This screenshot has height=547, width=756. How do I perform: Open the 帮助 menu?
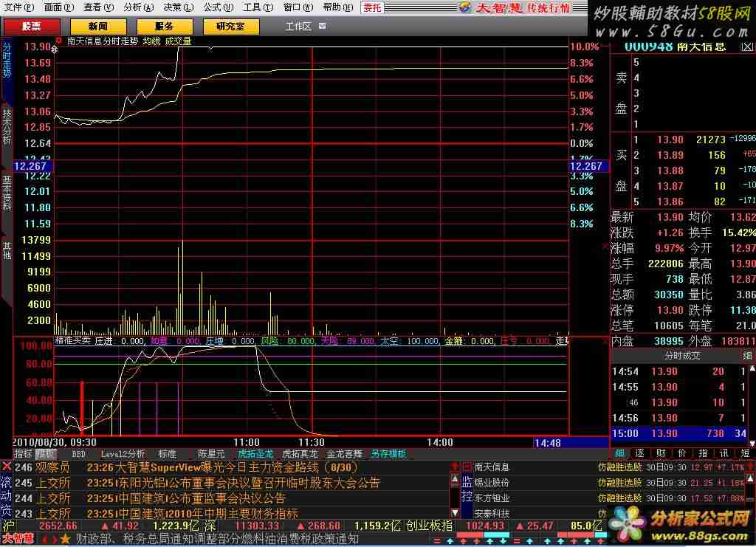(x=338, y=7)
